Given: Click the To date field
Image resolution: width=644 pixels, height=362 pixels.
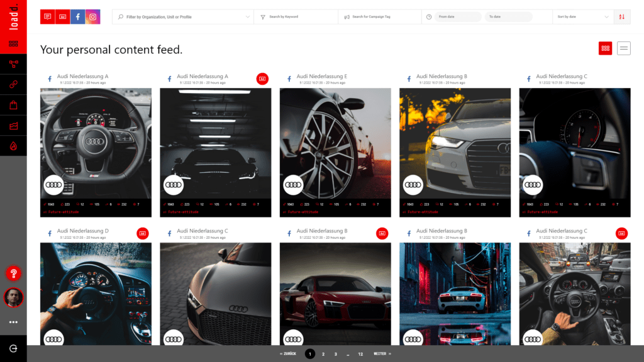Looking at the screenshot, I should 508,17.
